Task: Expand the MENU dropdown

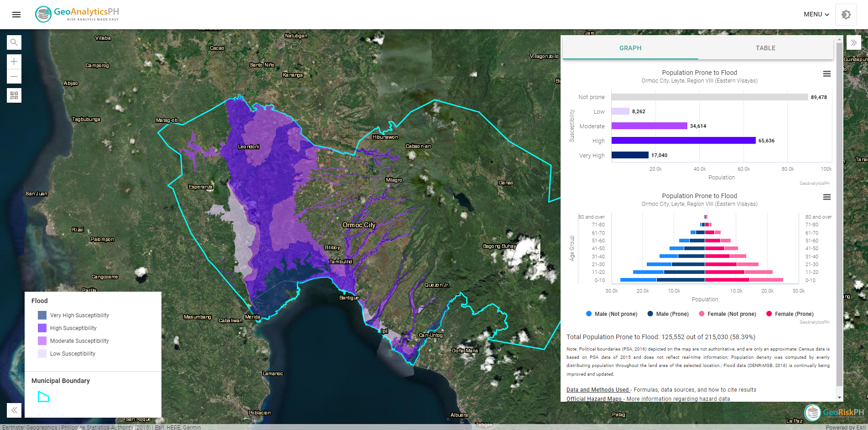Action: click(816, 15)
